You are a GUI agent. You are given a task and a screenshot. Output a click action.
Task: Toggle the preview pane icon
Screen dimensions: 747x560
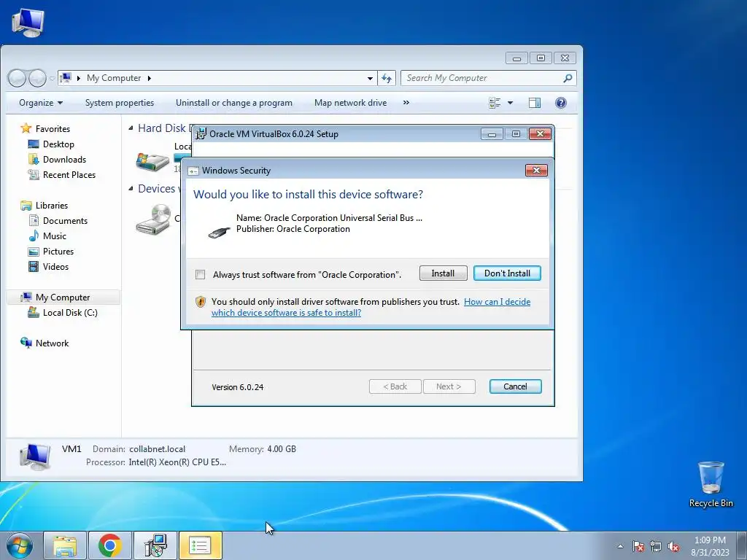tap(535, 103)
